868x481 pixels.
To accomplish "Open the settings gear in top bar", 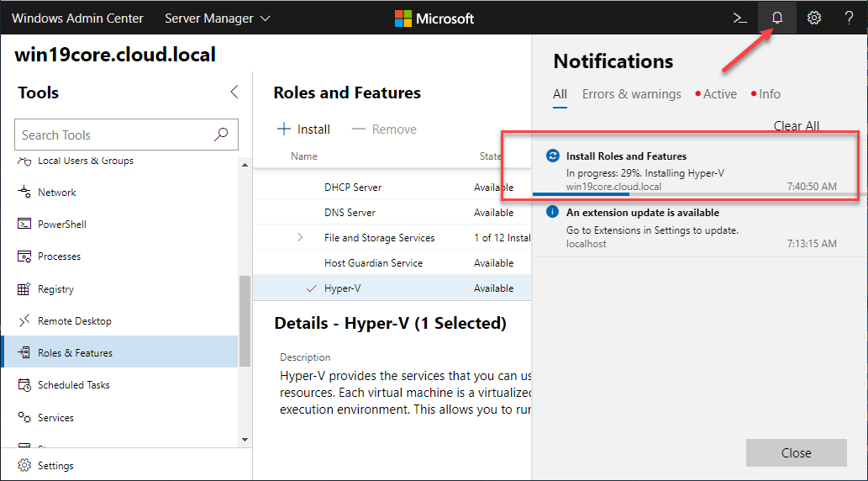I will pyautogui.click(x=813, y=18).
